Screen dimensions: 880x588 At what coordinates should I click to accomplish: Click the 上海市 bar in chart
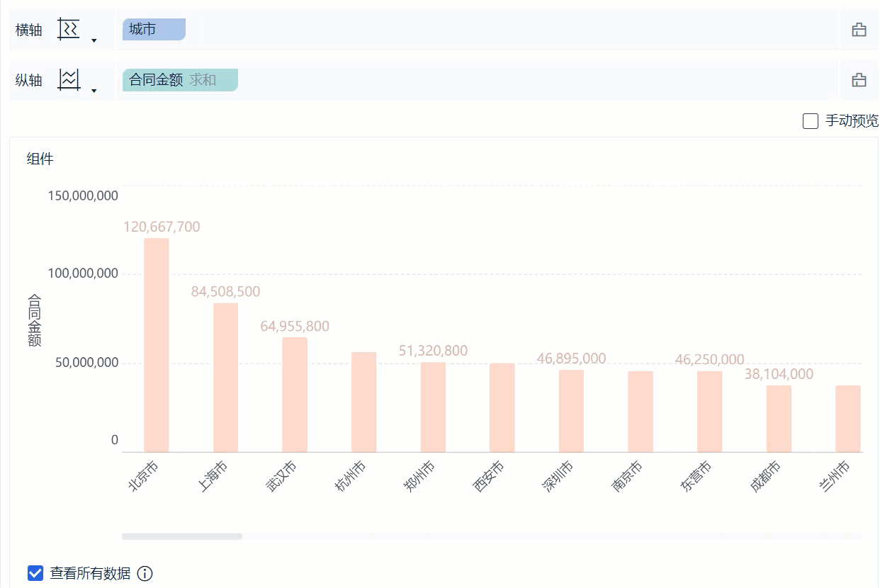point(225,378)
